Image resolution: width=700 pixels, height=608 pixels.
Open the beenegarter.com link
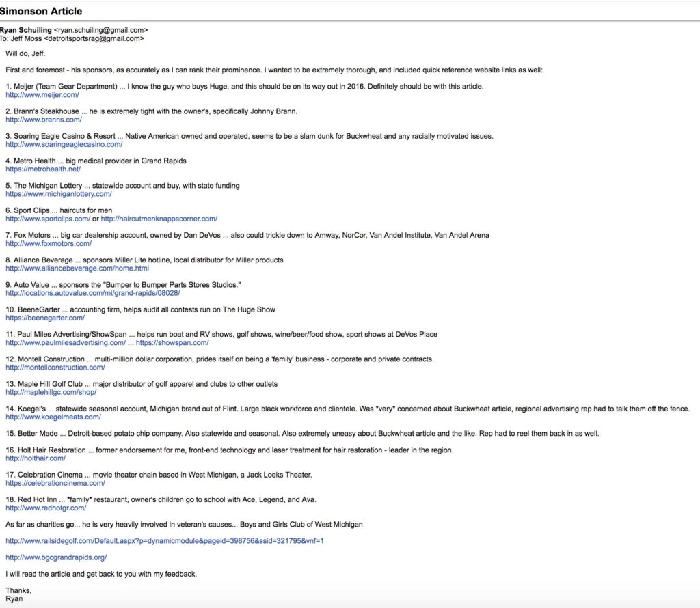pyautogui.click(x=44, y=318)
